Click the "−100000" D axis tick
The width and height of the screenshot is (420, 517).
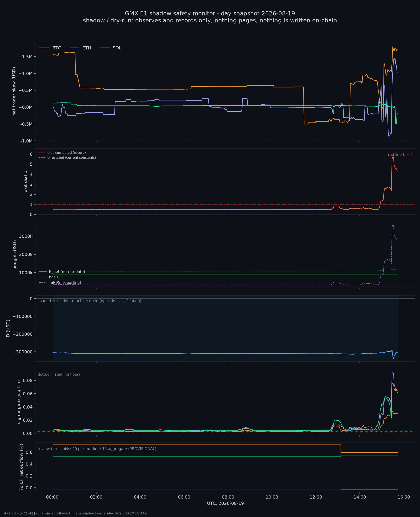23,316
